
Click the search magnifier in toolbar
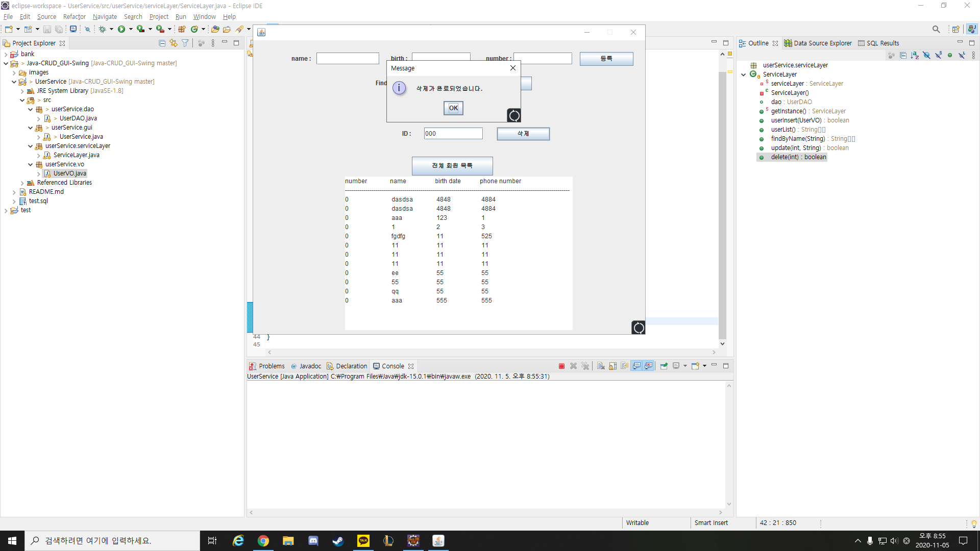(x=936, y=29)
